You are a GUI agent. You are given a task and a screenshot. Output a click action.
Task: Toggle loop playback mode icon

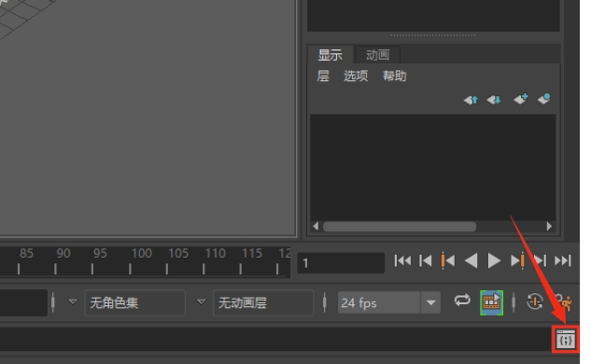462,301
